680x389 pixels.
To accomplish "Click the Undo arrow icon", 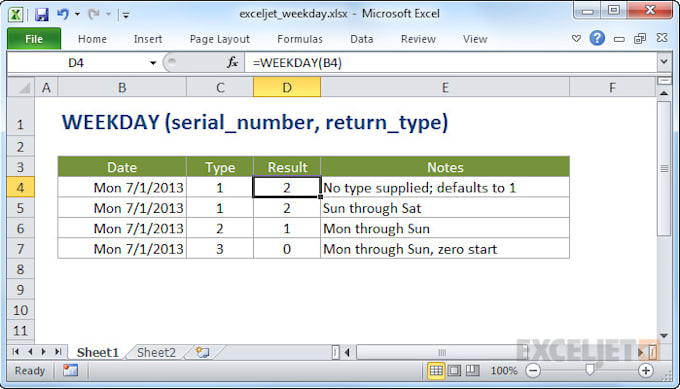I will (63, 14).
